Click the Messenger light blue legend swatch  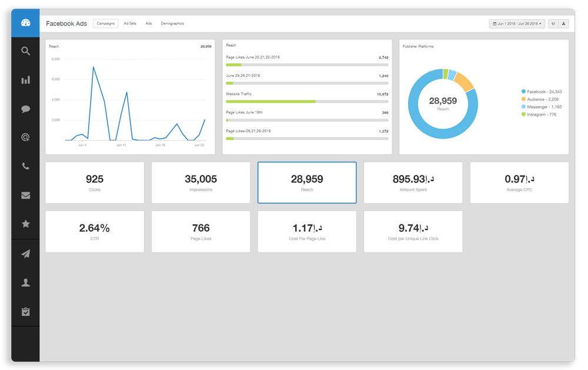click(x=523, y=107)
